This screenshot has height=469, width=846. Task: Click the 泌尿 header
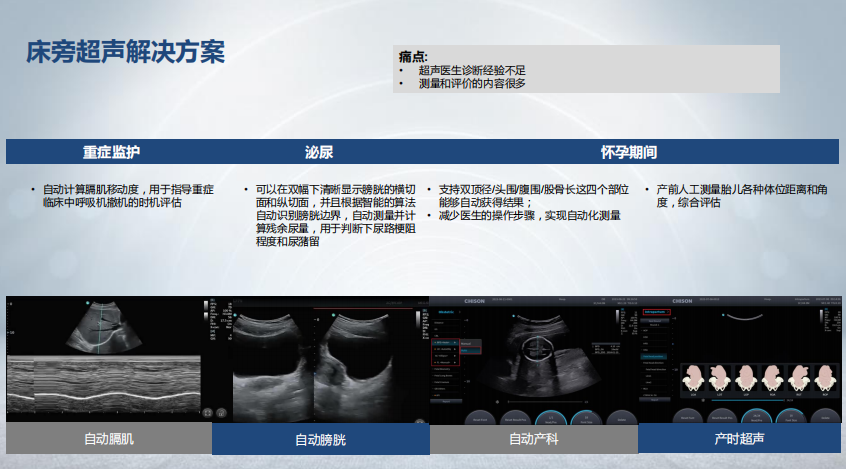pos(319,152)
